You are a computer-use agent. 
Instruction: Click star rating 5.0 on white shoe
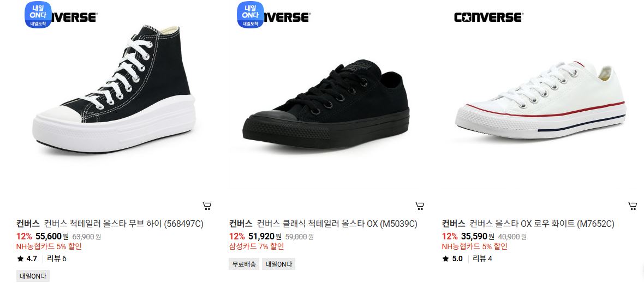(452, 259)
